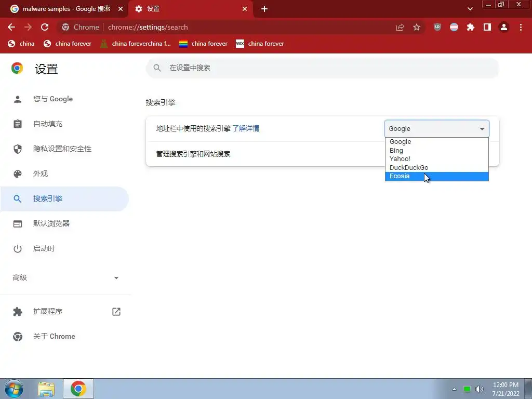The height and width of the screenshot is (399, 532).
Task: Open the Wix 'china forever' bookmark
Action: pyautogui.click(x=260, y=44)
